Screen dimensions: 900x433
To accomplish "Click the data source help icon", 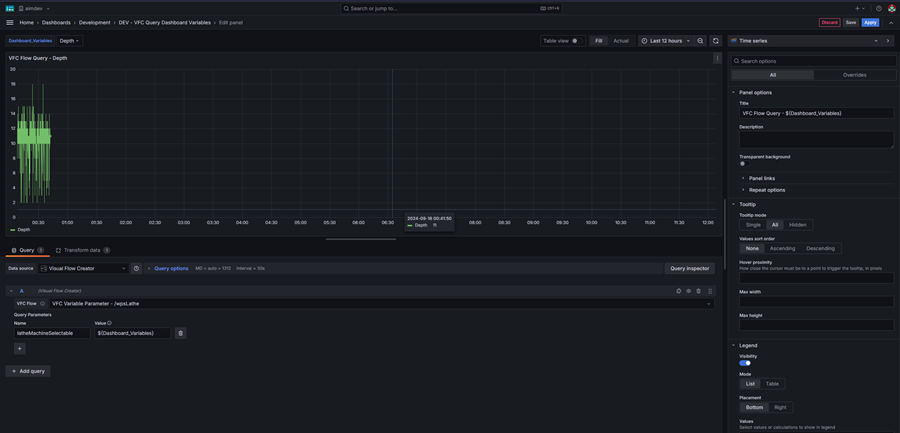I will 136,268.
